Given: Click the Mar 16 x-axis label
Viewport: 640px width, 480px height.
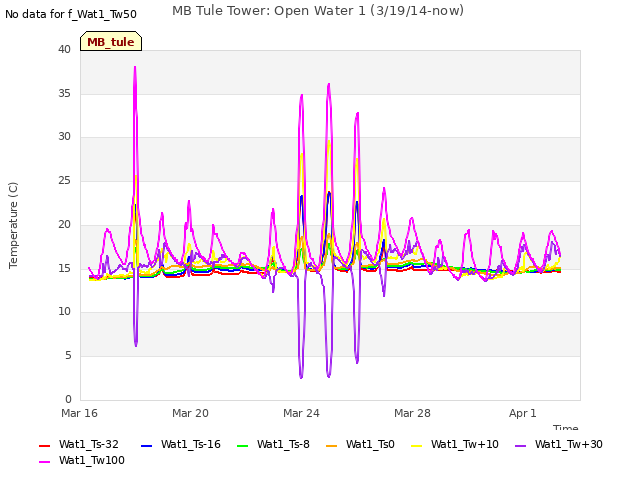Looking at the screenshot, I should pyautogui.click(x=80, y=413).
